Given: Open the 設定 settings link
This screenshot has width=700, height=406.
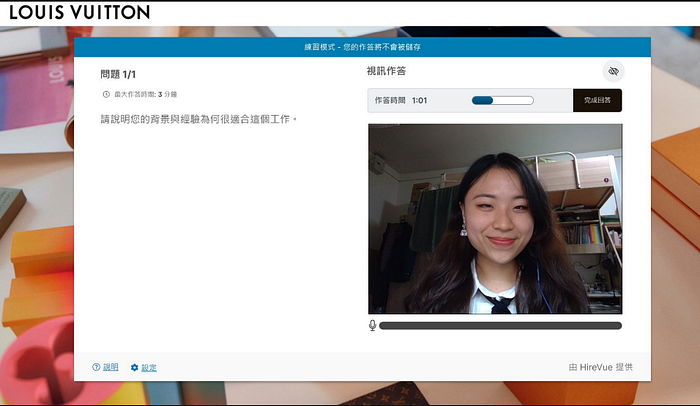Looking at the screenshot, I should click(x=149, y=368).
